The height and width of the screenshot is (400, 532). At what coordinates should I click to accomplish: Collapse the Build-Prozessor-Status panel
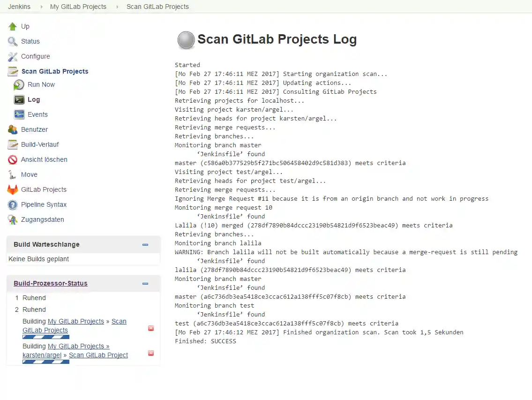(145, 284)
